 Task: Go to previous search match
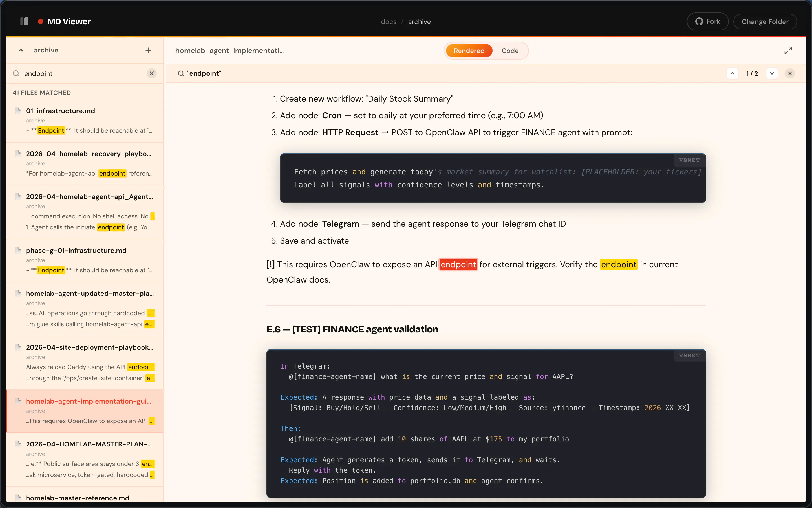(732, 73)
